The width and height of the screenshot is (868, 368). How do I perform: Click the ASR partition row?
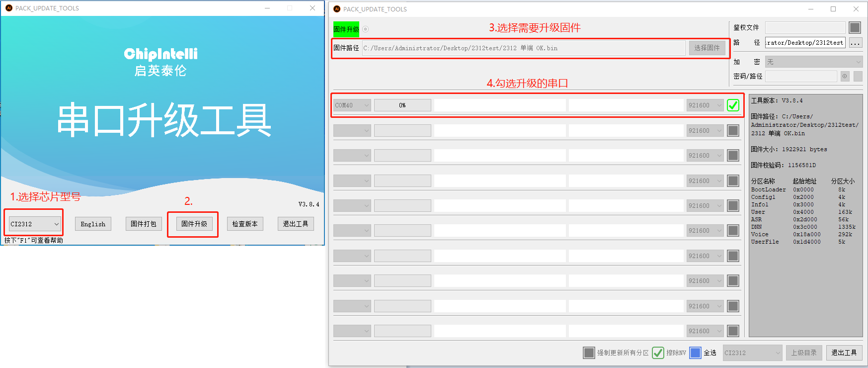[801, 219]
